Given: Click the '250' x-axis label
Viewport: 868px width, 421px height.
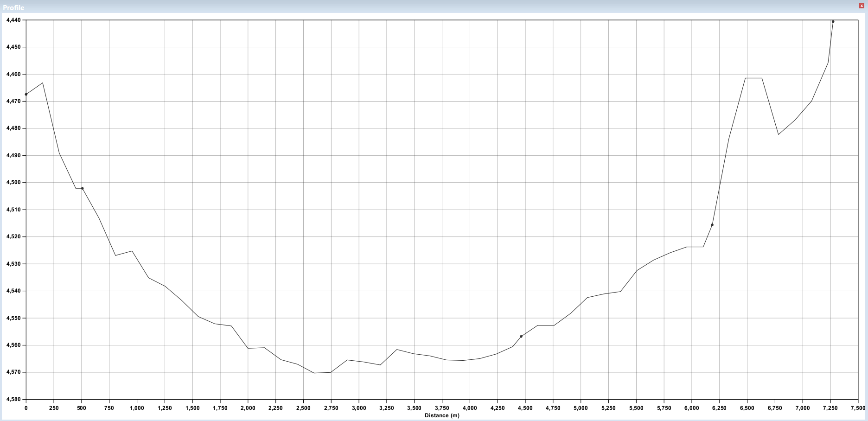Looking at the screenshot, I should coord(54,408).
